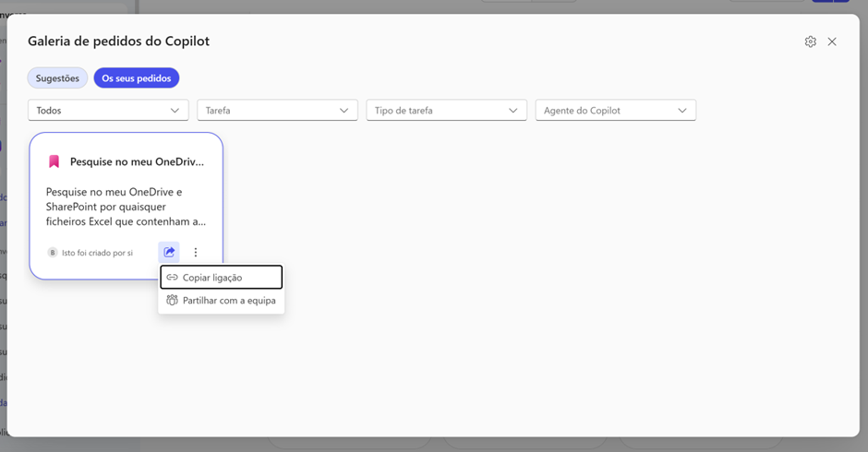Click the chain link icon beside Copiar ligação

coord(172,278)
